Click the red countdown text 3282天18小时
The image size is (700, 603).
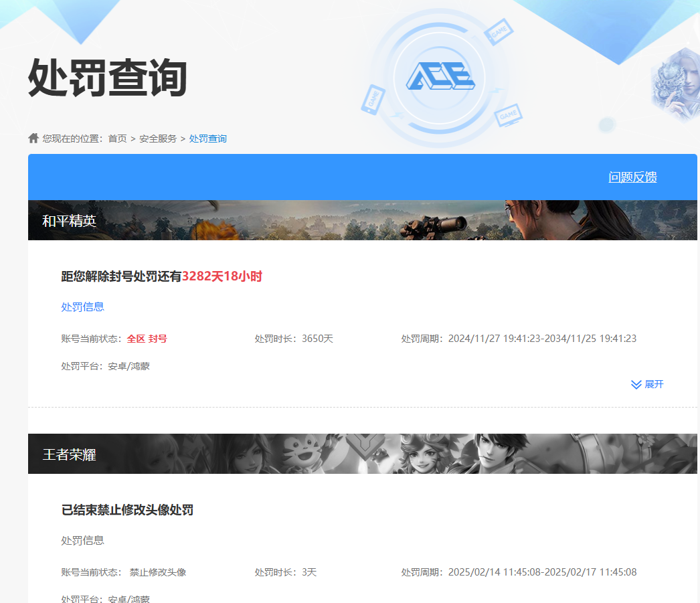(x=222, y=276)
